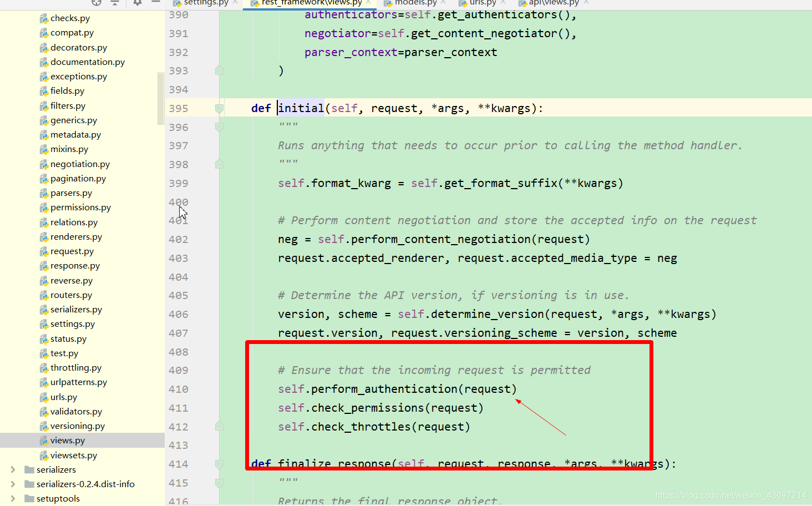Fold the docstring starting at line 396
The width and height of the screenshot is (812, 506).
pyautogui.click(x=220, y=127)
